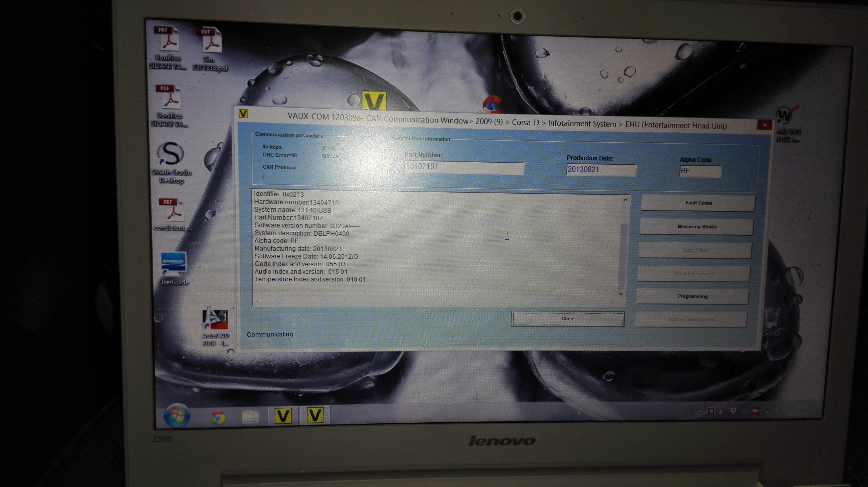Switch to second VAUX-COM taskbar window
This screenshot has height=487, width=868.
click(x=315, y=415)
